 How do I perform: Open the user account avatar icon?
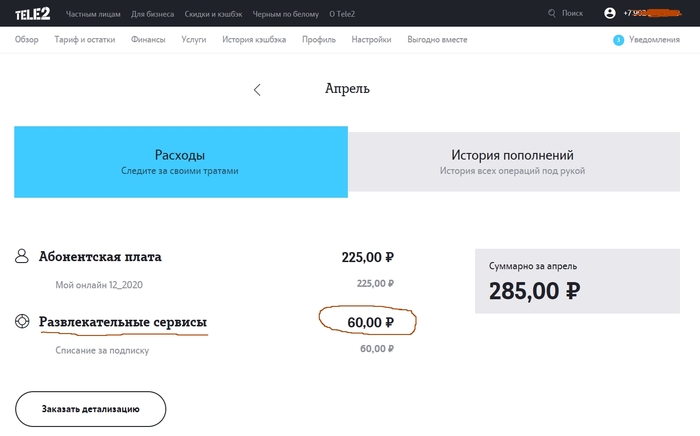pyautogui.click(x=610, y=13)
